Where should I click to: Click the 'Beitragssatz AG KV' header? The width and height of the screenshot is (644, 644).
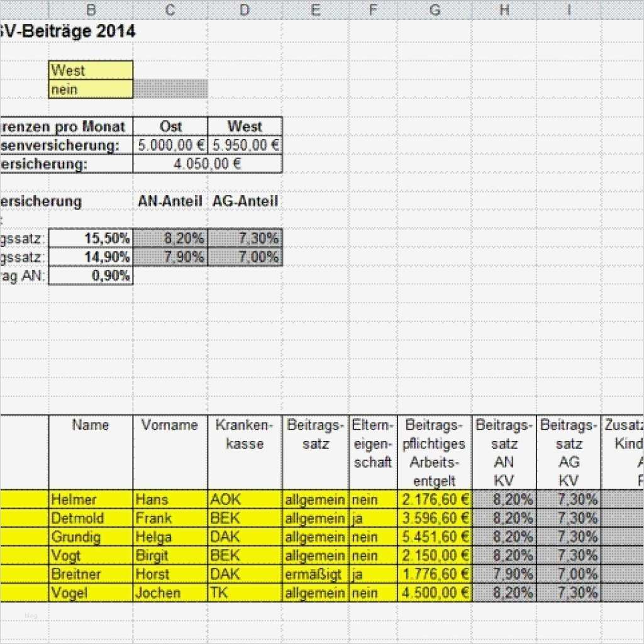coord(569,452)
